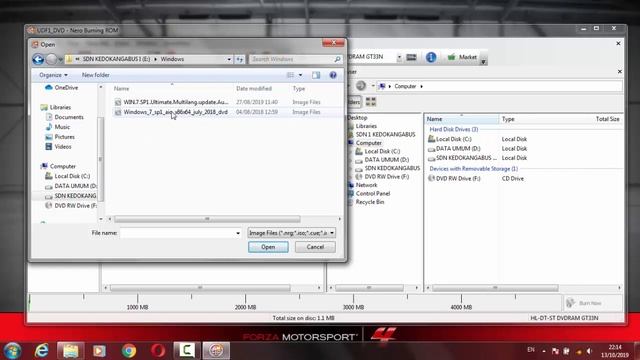This screenshot has height=360, width=640.
Task: Open the Organize menu
Action: (53, 75)
